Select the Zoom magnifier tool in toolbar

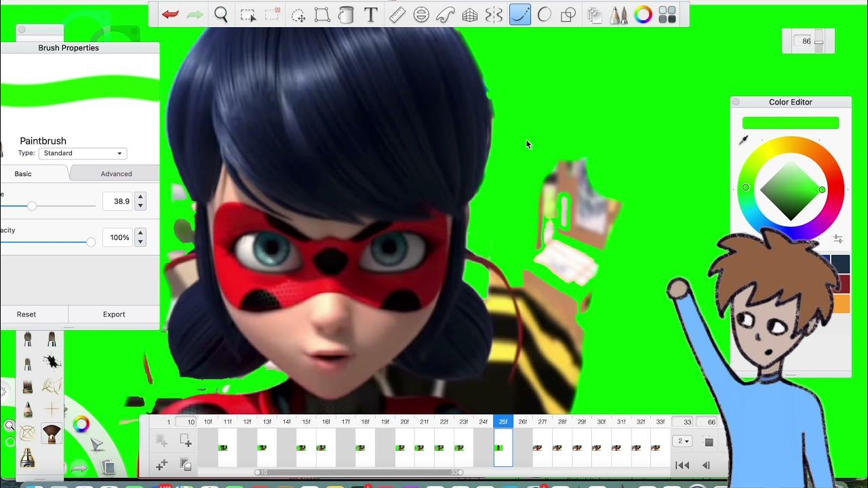tap(221, 14)
